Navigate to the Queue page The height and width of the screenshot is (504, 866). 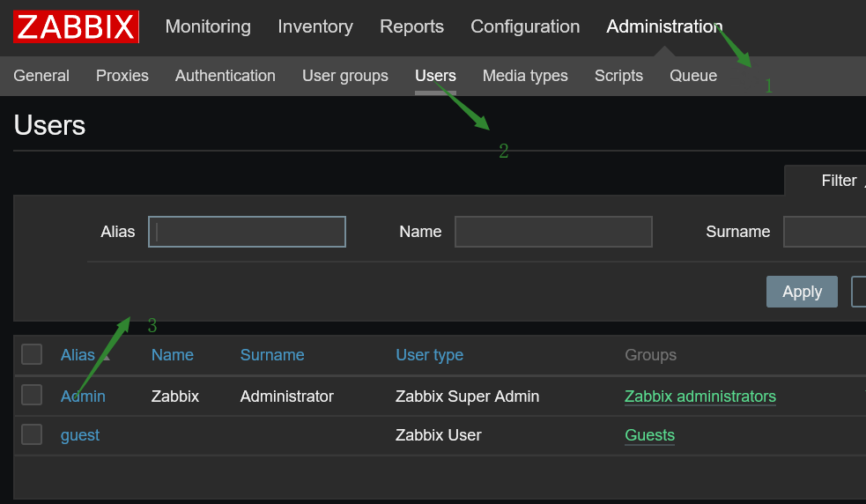(692, 76)
